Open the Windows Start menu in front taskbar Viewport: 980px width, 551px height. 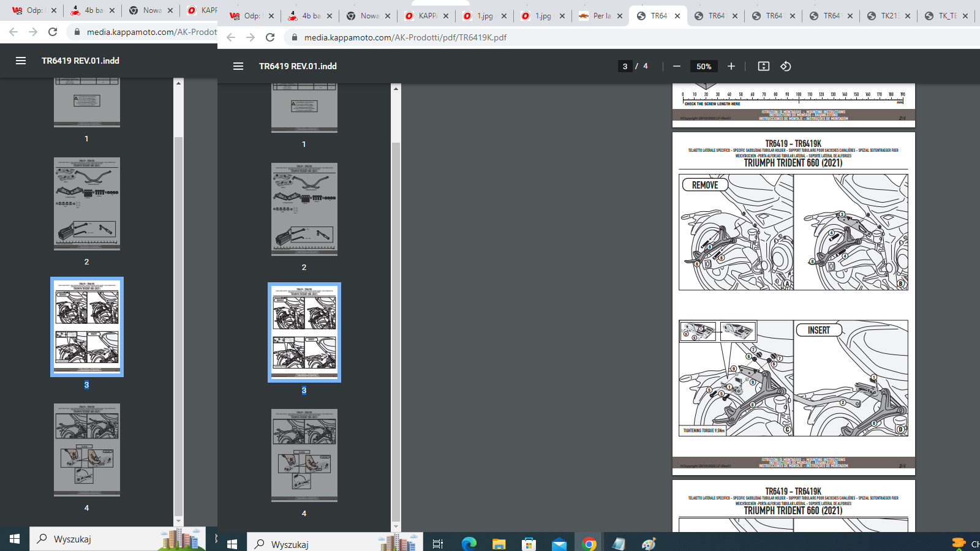[232, 544]
